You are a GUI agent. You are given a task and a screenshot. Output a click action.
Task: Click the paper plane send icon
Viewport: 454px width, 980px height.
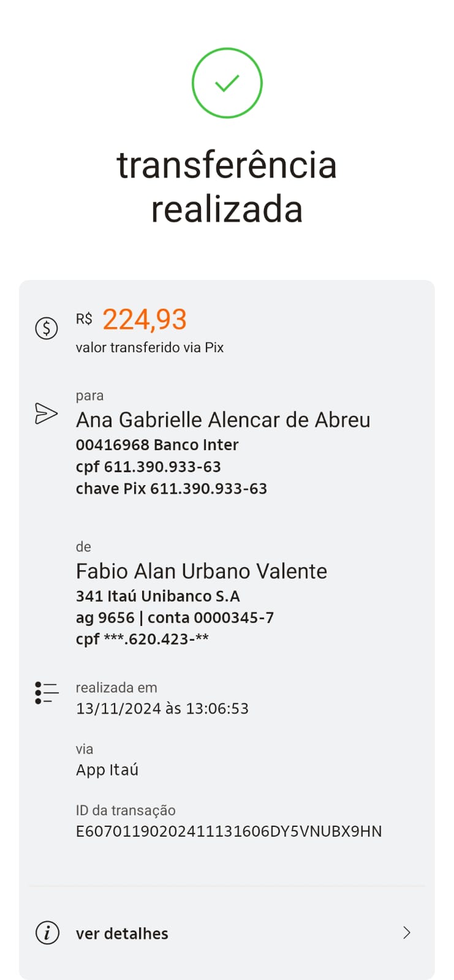(47, 413)
